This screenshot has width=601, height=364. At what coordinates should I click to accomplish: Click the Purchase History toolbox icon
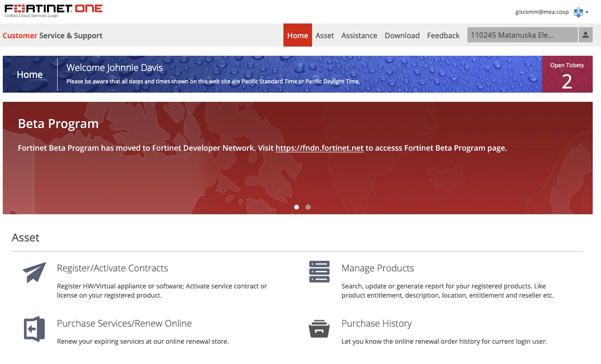pyautogui.click(x=319, y=328)
